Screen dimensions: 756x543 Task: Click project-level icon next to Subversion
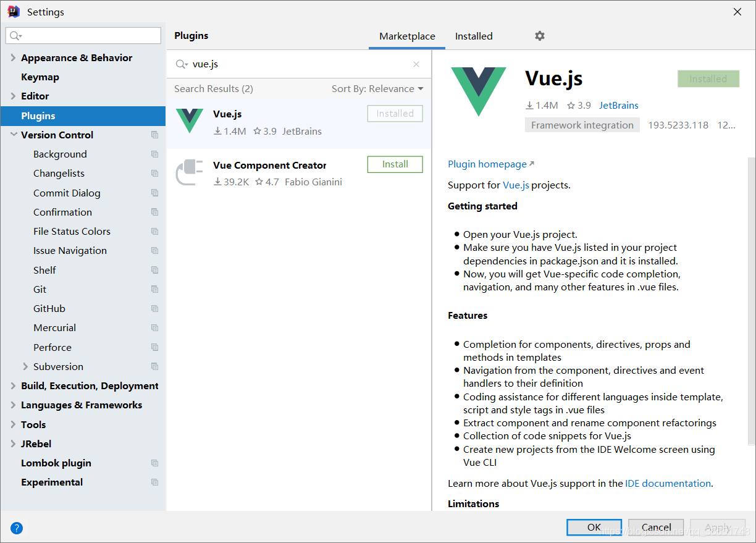point(154,366)
